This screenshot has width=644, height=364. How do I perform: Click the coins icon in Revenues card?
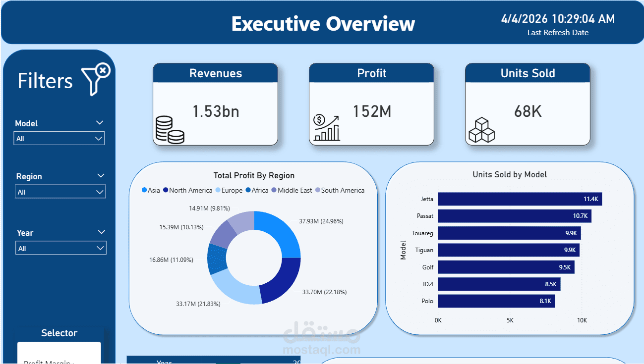170,130
